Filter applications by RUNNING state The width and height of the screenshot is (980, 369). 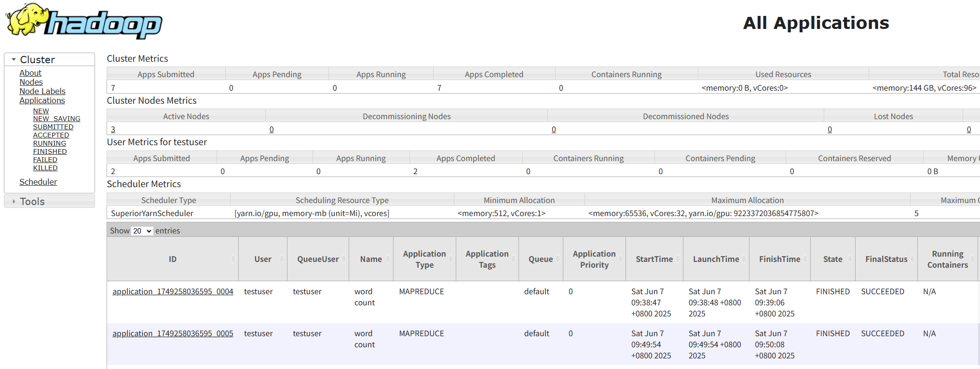pos(50,143)
